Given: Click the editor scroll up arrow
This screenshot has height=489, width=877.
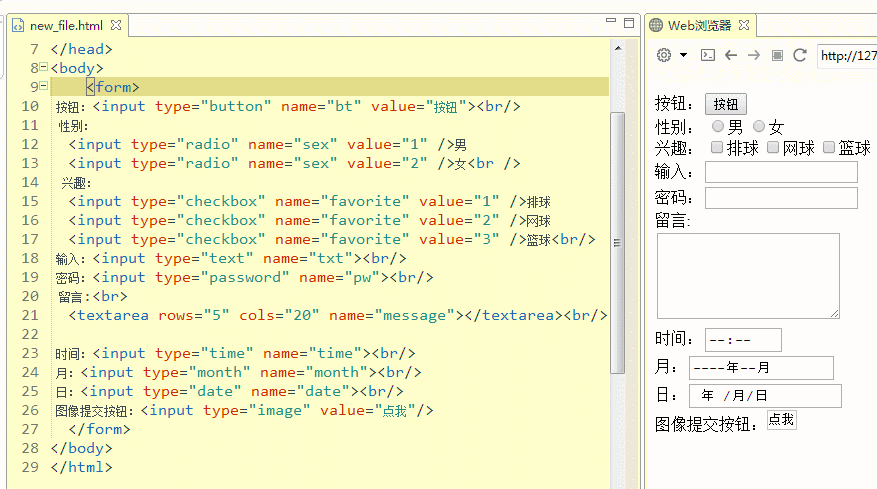Looking at the screenshot, I should pyautogui.click(x=617, y=48).
